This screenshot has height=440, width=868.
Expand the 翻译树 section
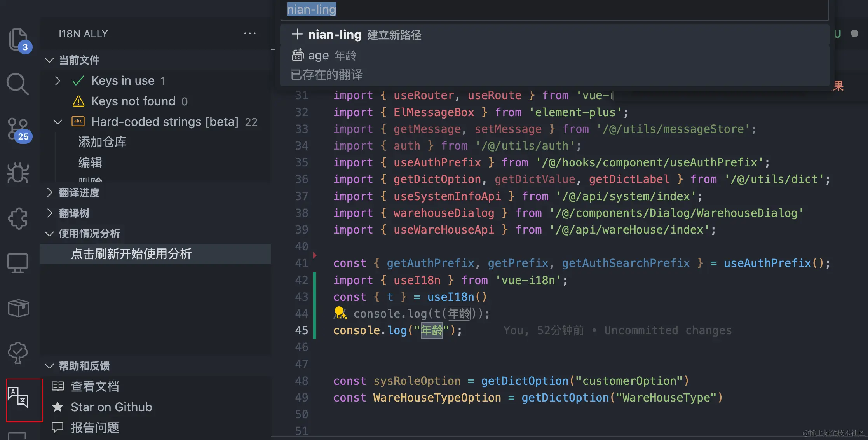(49, 213)
